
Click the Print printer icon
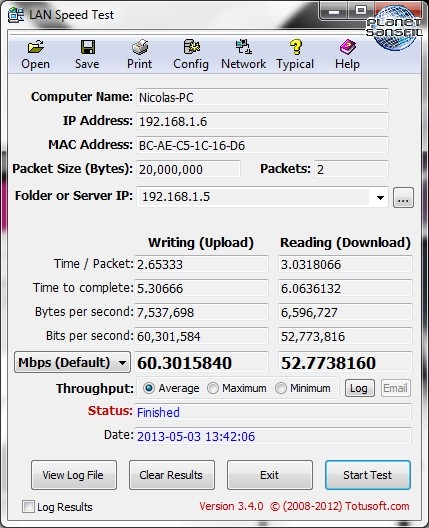[x=140, y=47]
